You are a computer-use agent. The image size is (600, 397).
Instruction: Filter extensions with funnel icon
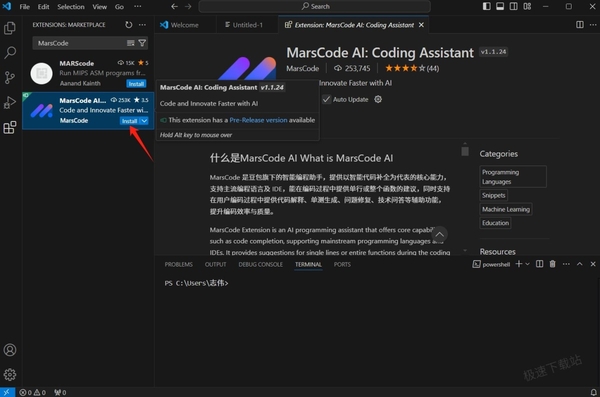[x=142, y=43]
